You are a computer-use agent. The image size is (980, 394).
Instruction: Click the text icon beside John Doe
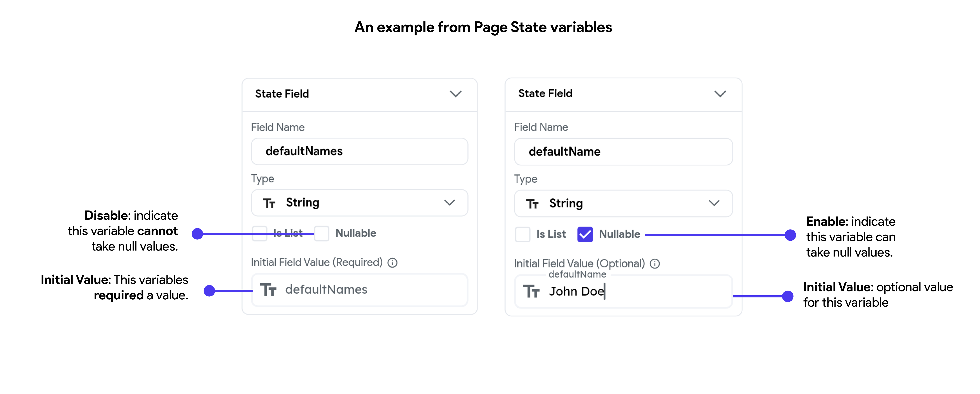(532, 292)
